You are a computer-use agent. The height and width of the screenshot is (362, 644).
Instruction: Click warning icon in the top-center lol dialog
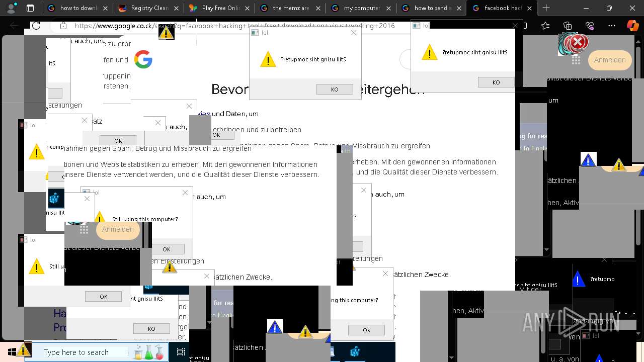(x=268, y=60)
